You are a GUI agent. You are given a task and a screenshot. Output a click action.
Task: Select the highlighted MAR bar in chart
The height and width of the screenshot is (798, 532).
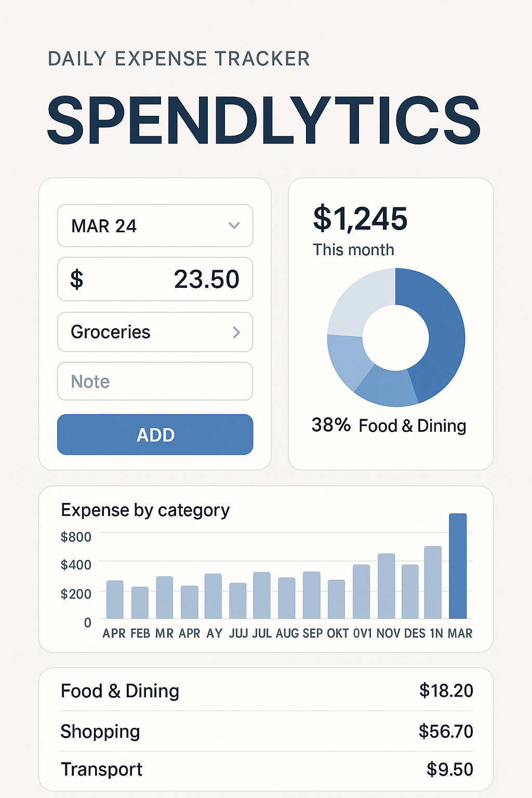pos(458,566)
